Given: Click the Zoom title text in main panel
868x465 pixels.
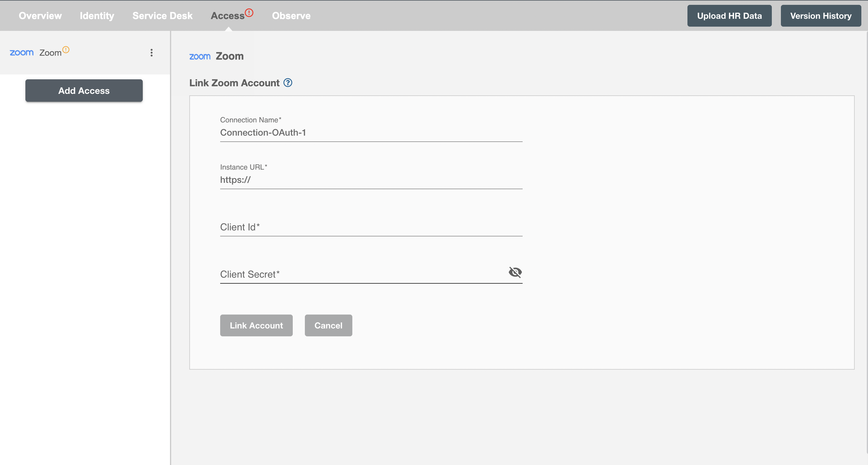Looking at the screenshot, I should 230,56.
